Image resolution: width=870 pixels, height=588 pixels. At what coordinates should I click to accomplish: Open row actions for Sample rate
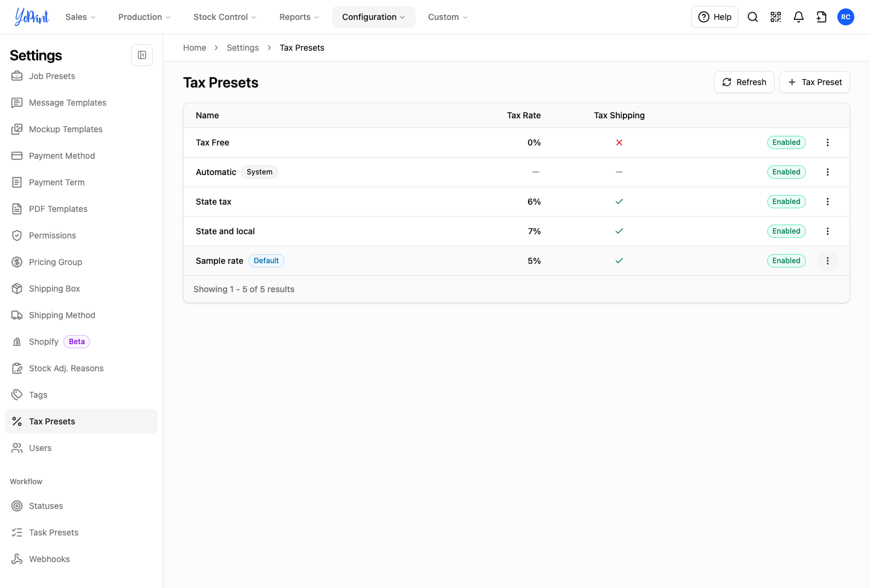(x=828, y=261)
